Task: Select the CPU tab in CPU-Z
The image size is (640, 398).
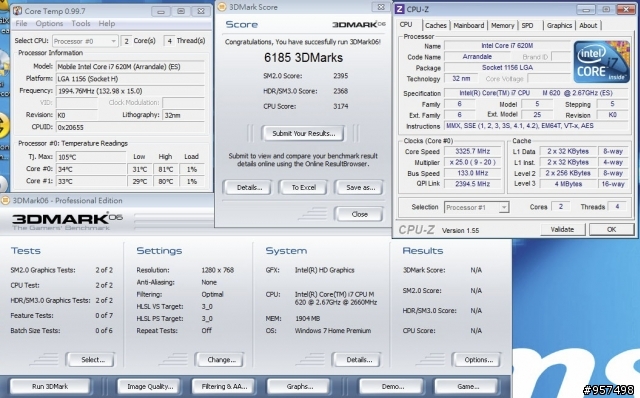Action: click(x=406, y=24)
